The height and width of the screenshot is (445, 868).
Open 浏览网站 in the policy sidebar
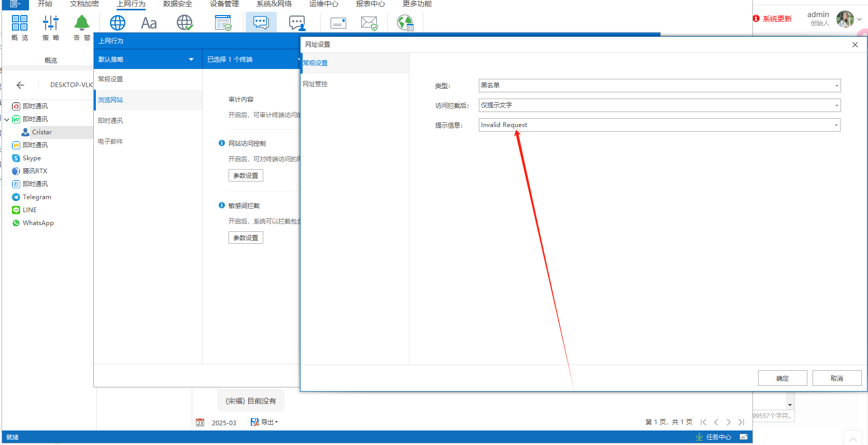pos(148,100)
